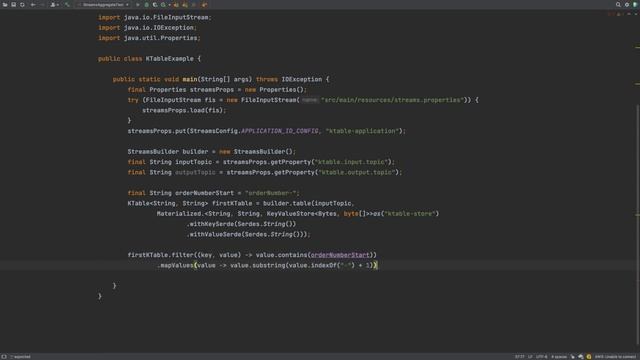Click Run with Coverage icon
This screenshot has width=640, height=360.
point(155,4)
